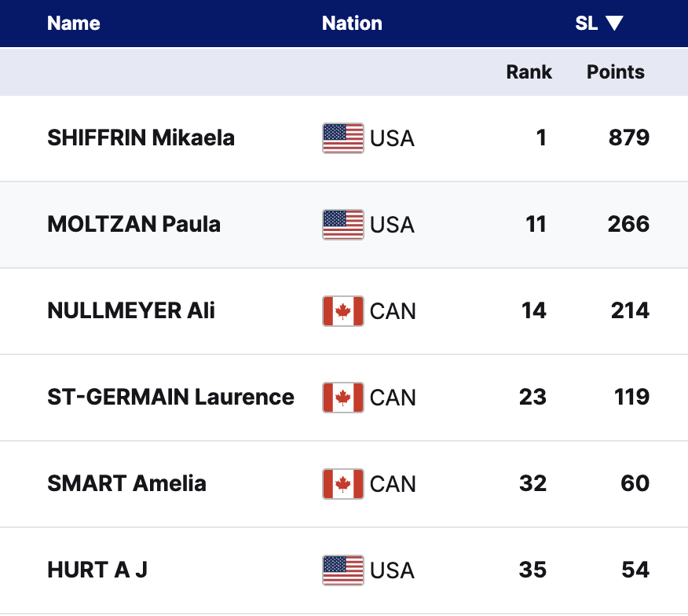Viewport: 688px width, 616px height.
Task: Open NULLMEYER Ali athlete profile
Action: coord(131,311)
